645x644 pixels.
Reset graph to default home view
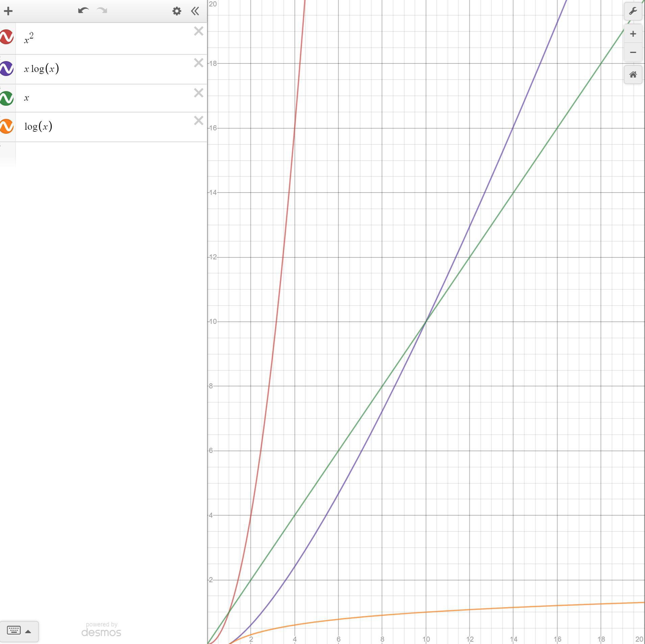[x=632, y=75]
